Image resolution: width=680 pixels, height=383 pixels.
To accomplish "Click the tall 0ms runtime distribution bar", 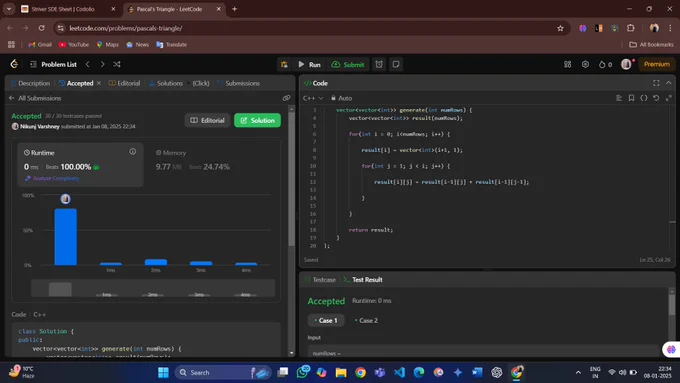I will pyautogui.click(x=65, y=237).
